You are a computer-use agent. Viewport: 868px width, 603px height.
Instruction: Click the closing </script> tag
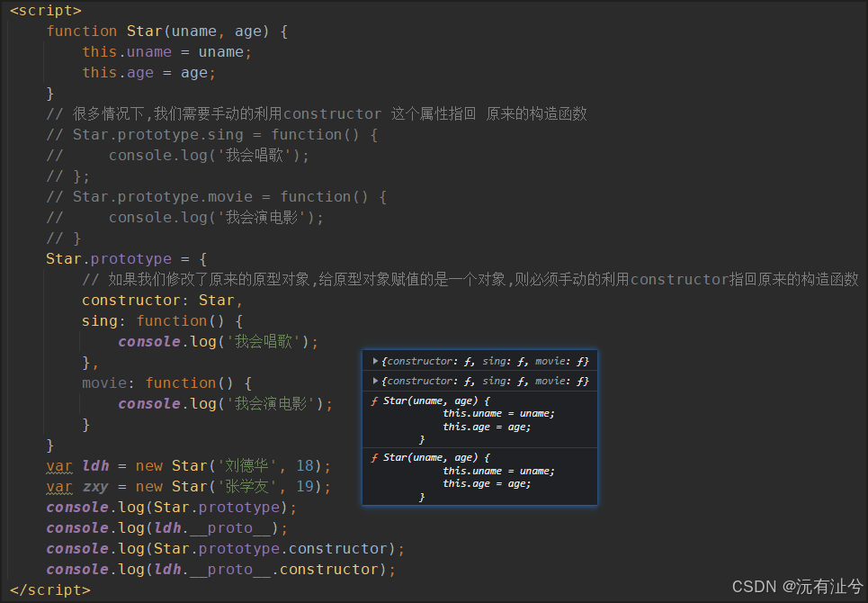[50, 590]
